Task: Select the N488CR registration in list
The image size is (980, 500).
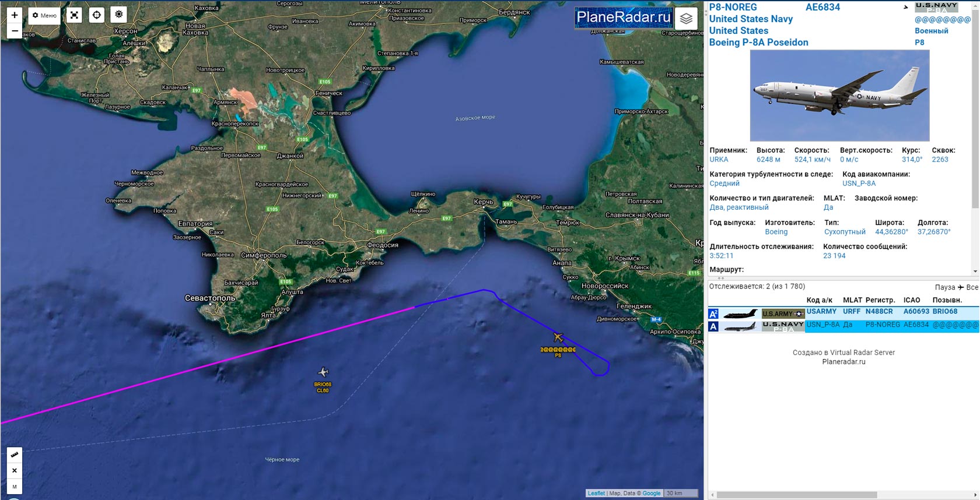Action: tap(879, 312)
